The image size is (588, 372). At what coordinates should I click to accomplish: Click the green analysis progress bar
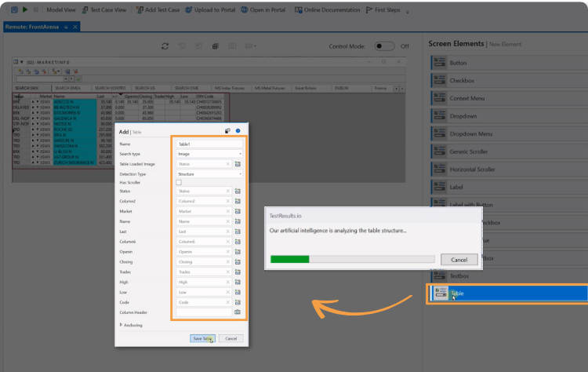(289, 259)
